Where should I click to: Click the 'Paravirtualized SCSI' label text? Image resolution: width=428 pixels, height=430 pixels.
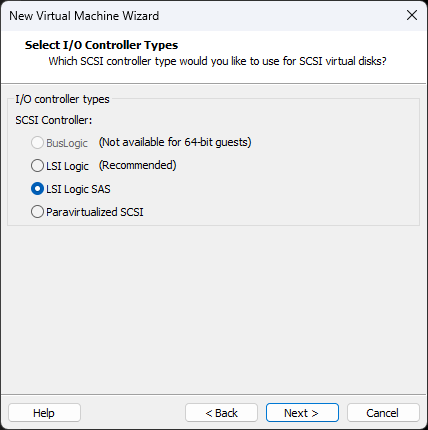pyautogui.click(x=95, y=212)
